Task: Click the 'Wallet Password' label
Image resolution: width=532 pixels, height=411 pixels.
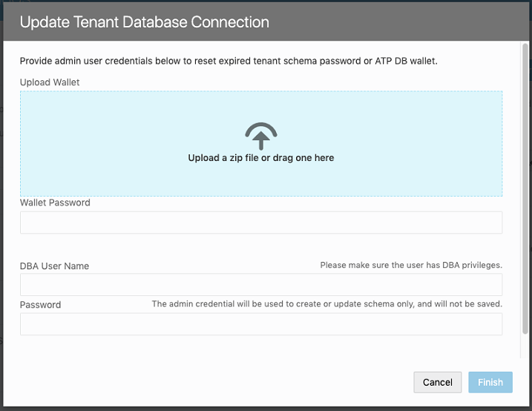Action: 55,203
